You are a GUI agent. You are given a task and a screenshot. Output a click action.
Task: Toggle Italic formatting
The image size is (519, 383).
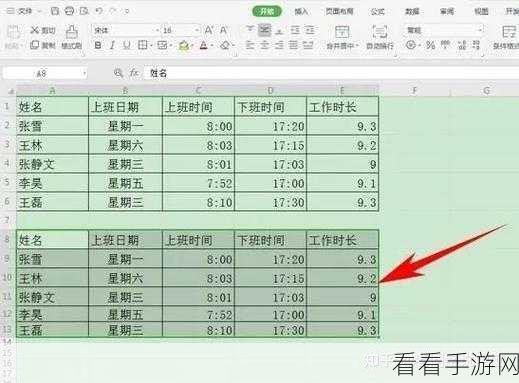112,45
